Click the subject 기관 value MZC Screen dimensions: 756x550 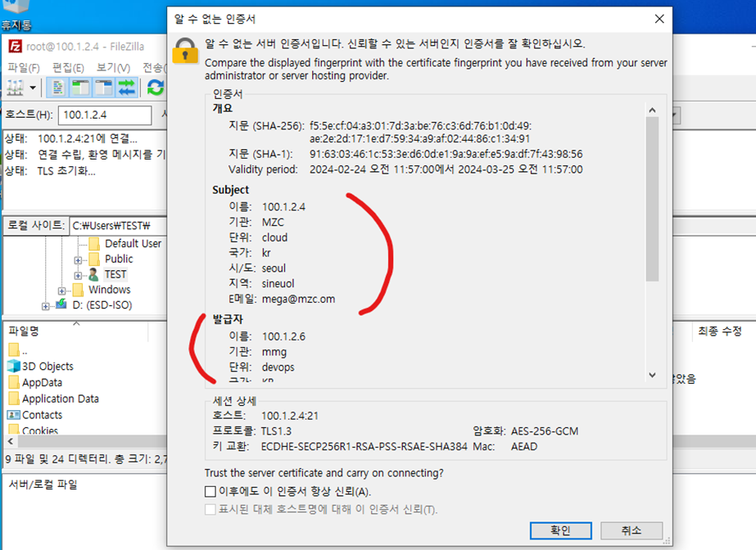pos(273,223)
